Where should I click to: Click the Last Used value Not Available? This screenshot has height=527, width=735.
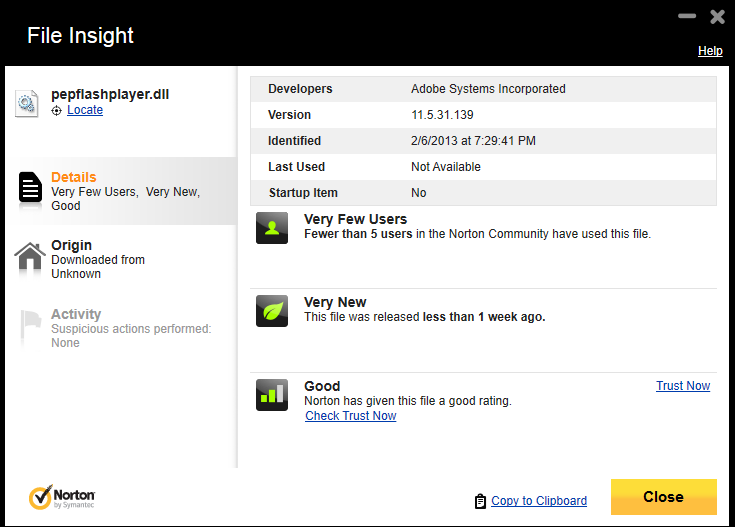tap(446, 167)
